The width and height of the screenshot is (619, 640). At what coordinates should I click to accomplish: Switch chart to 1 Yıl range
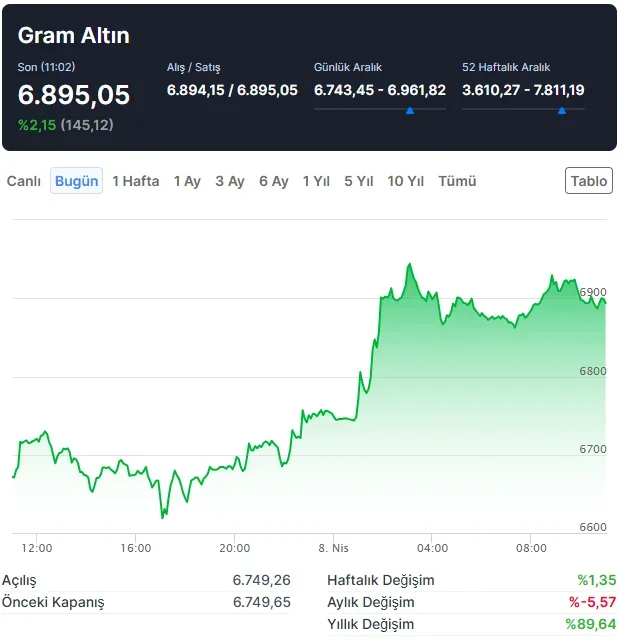316,181
